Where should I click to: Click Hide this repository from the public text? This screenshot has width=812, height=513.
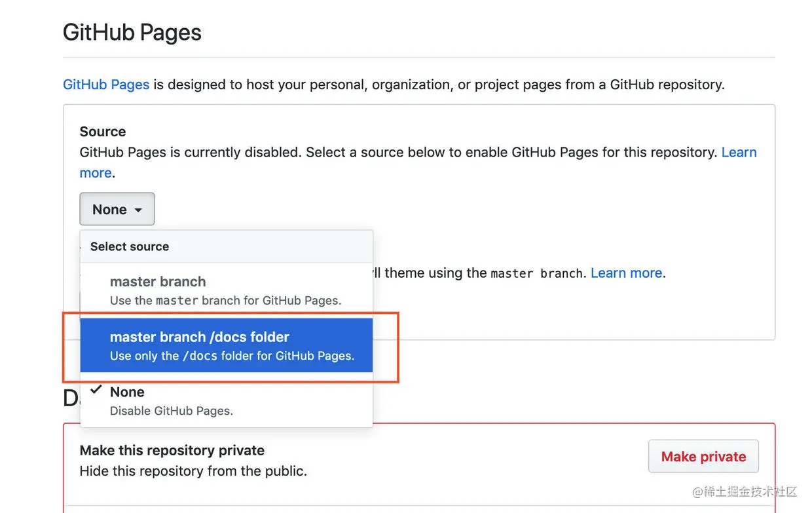tap(193, 471)
